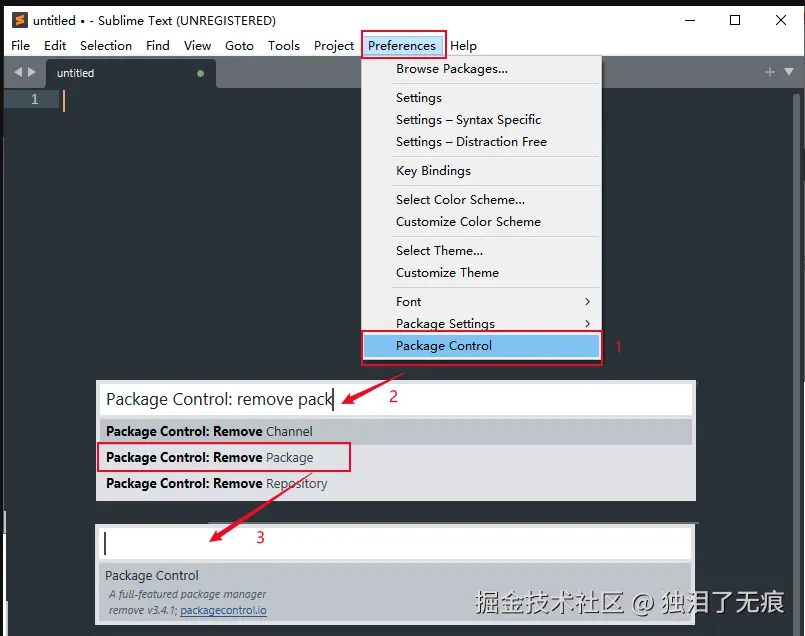Open Settings from Preferences menu
Screen dimensions: 805x636
pos(481,98)
